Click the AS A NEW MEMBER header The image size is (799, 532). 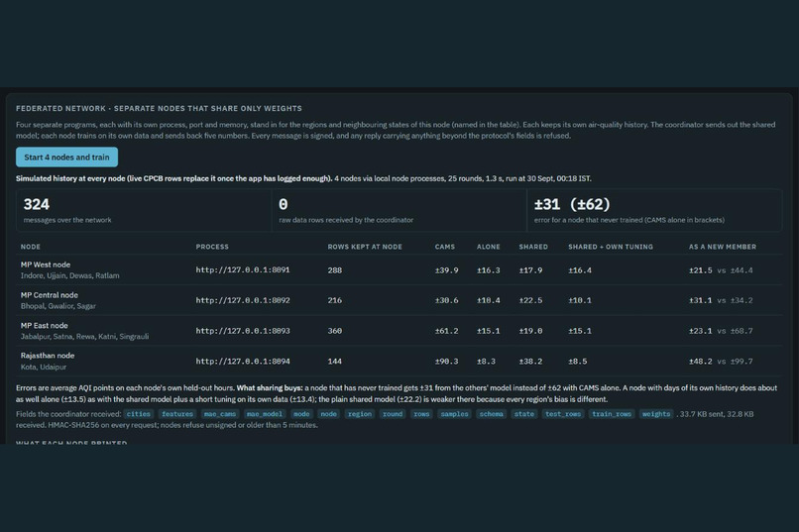pyautogui.click(x=723, y=247)
